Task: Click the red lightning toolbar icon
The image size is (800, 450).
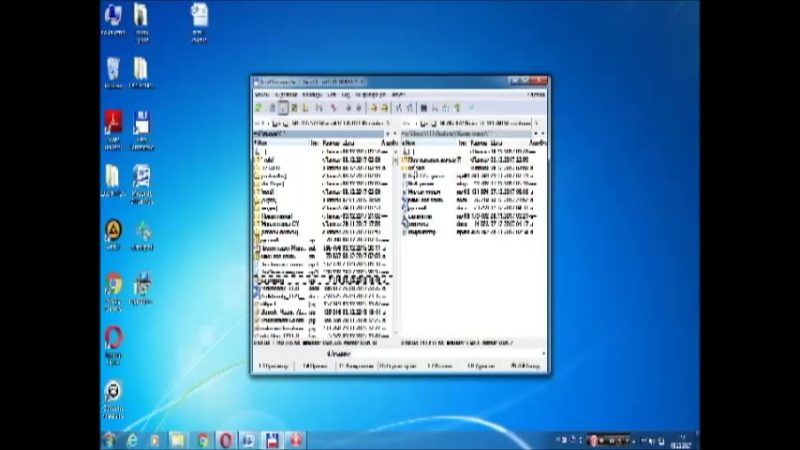Action: (334, 108)
